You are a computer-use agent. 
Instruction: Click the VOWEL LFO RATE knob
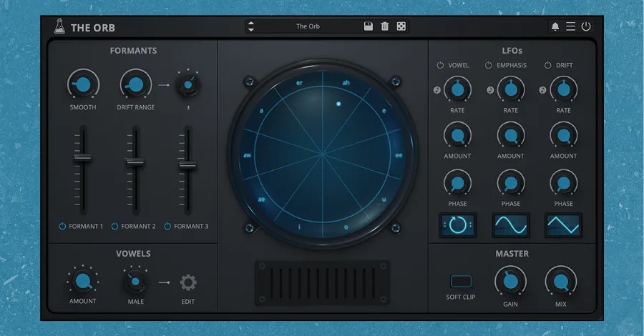pos(457,89)
